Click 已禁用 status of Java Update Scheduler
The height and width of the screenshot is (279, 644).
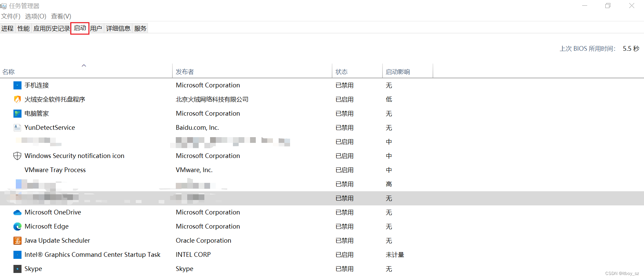click(345, 241)
